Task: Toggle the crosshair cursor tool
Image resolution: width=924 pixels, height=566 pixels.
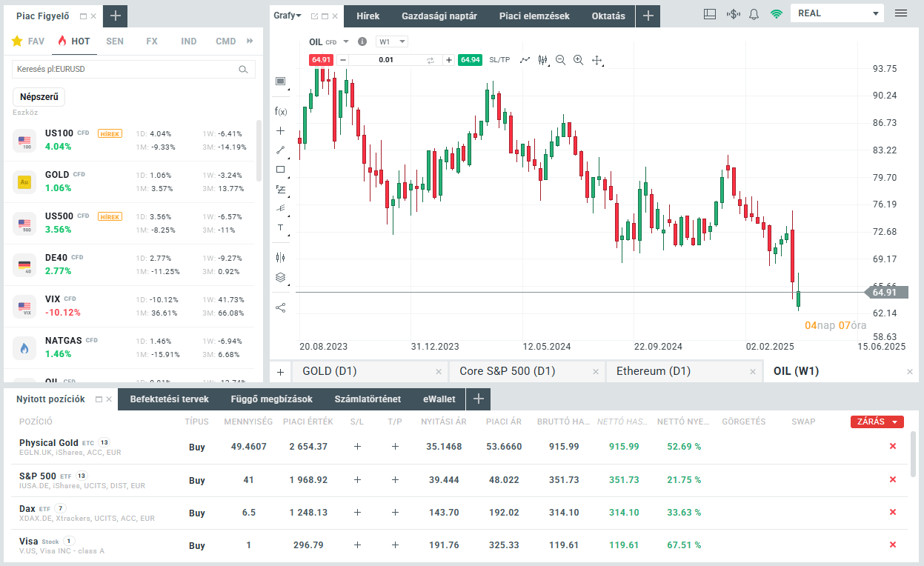Action: (281, 130)
